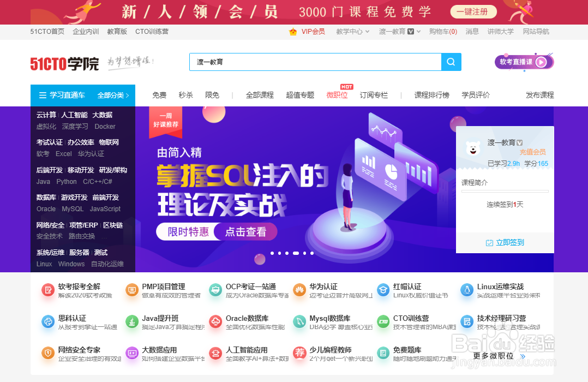The width and height of the screenshot is (588, 382).
Task: Open the 技术经理研习营 icon
Action: 467,321
